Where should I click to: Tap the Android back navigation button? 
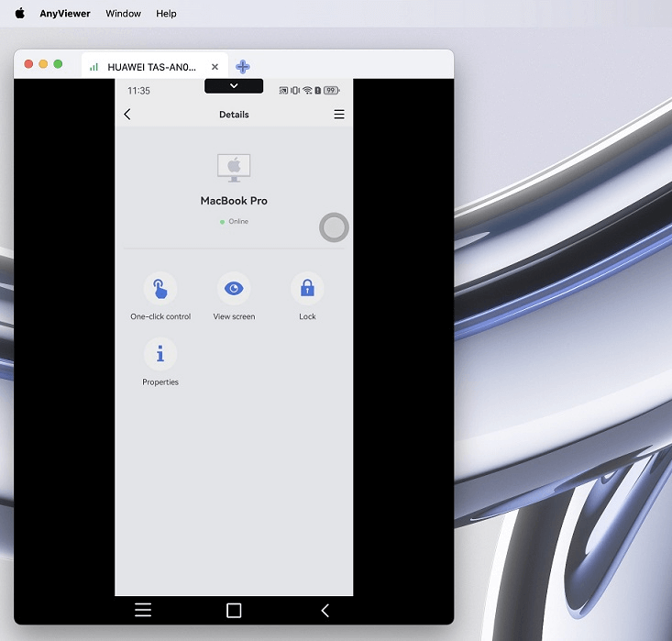(325, 610)
